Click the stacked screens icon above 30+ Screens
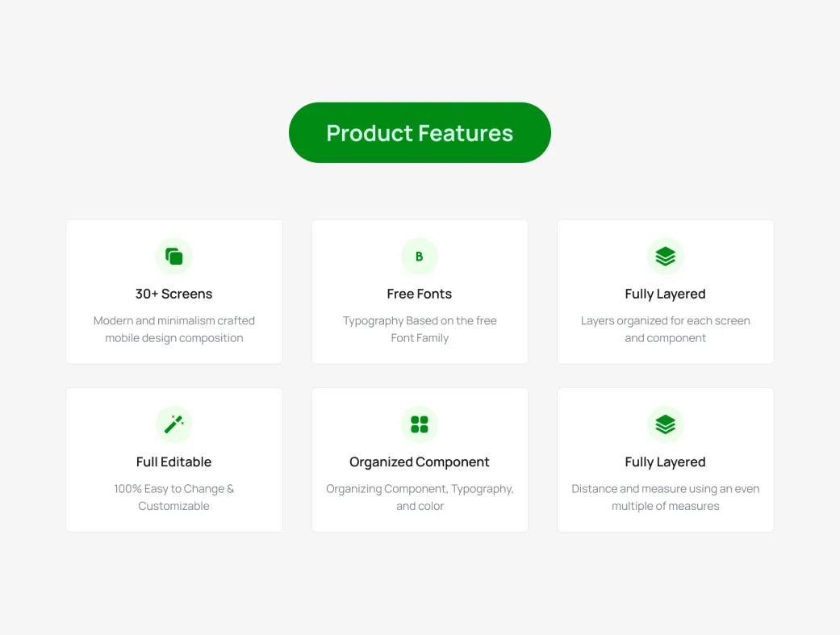Screen dimensions: 840x635 (174, 257)
